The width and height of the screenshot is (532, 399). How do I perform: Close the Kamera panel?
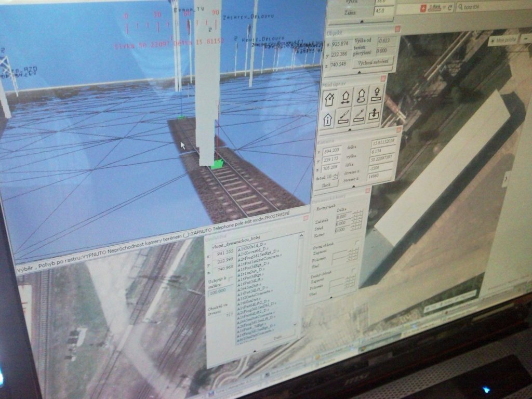click(398, 130)
